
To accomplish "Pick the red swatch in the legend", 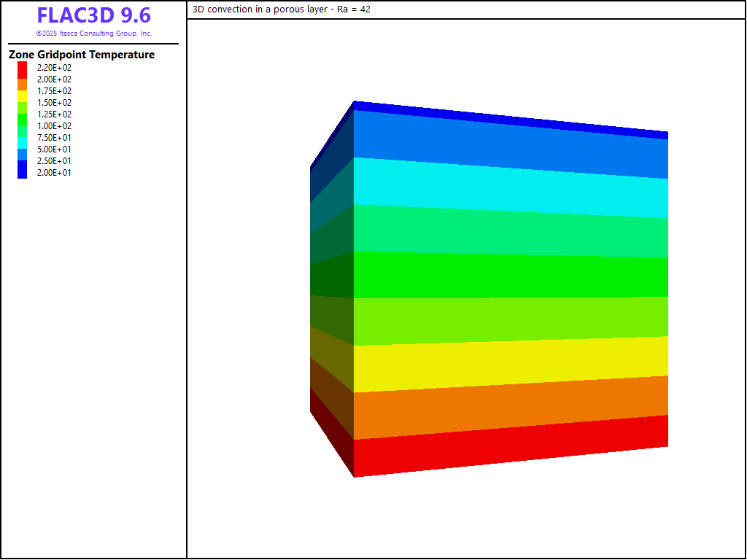I will point(23,68).
